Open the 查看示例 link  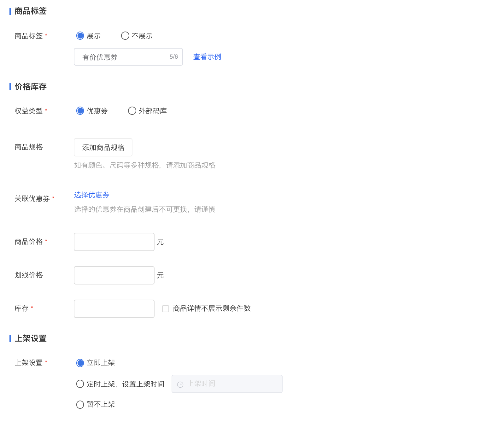[x=207, y=57]
